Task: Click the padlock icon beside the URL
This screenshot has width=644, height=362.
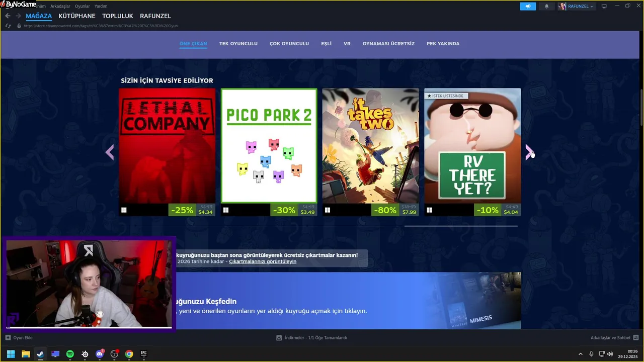Action: click(19, 26)
